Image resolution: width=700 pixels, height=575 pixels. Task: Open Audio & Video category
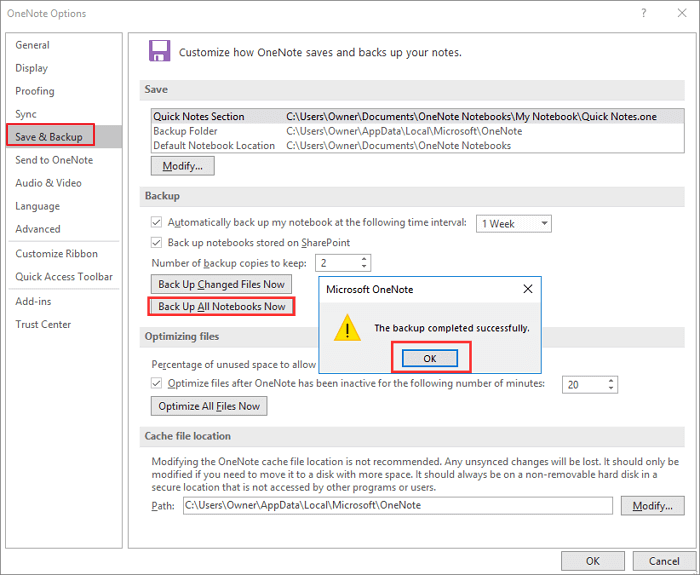point(64,183)
